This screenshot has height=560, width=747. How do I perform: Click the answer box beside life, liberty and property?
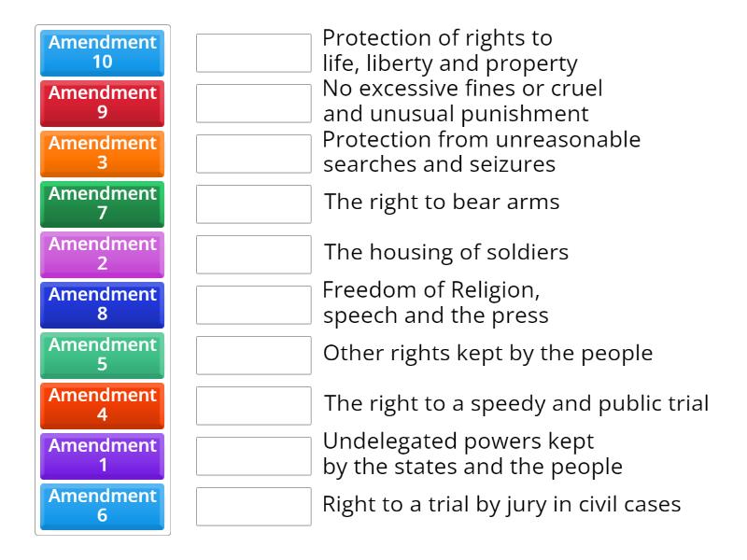(254, 51)
